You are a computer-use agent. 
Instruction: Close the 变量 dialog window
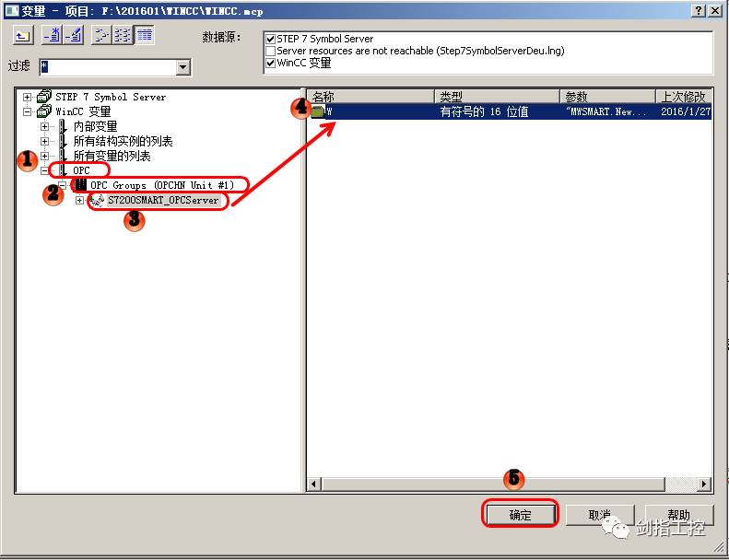715,11
